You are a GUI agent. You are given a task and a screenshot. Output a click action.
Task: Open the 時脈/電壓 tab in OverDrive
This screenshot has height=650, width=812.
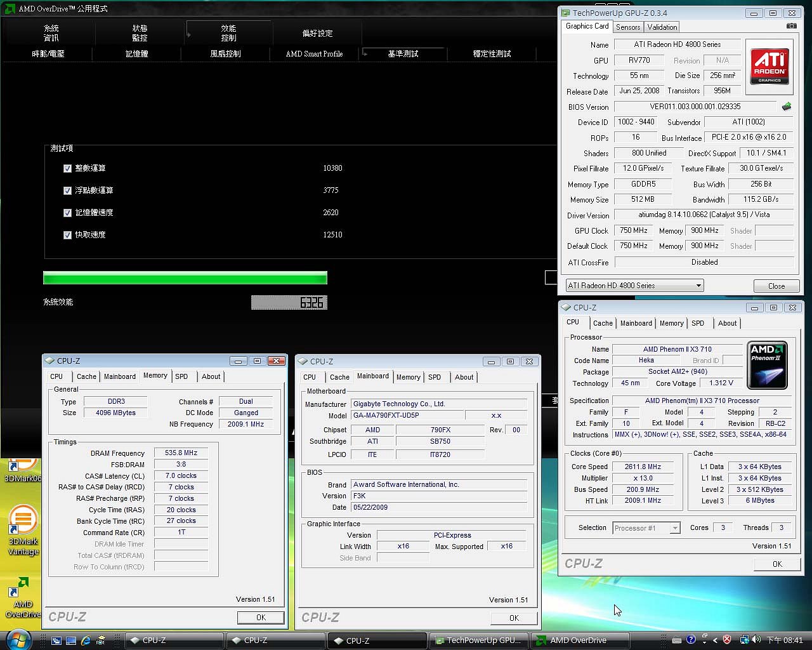[48, 54]
